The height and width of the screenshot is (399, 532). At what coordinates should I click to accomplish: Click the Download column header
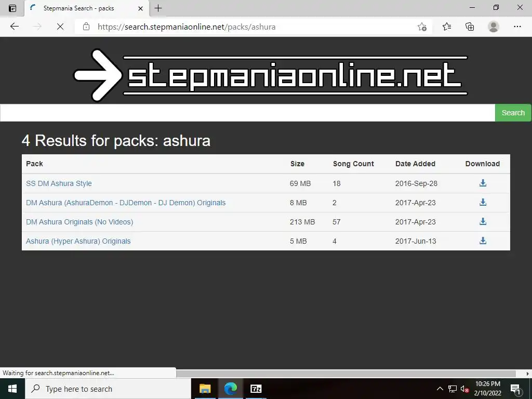click(x=483, y=164)
